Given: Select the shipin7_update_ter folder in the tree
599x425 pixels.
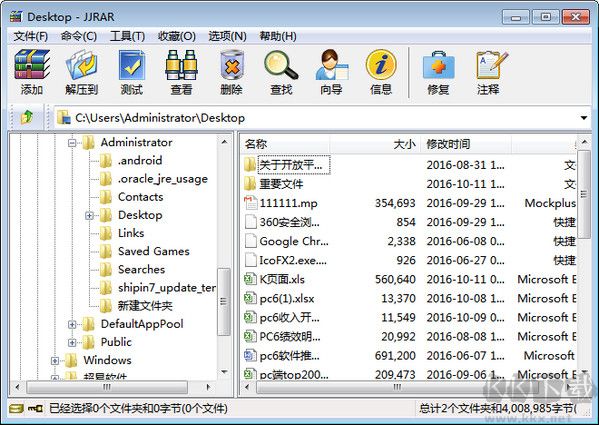Looking at the screenshot, I should (167, 288).
